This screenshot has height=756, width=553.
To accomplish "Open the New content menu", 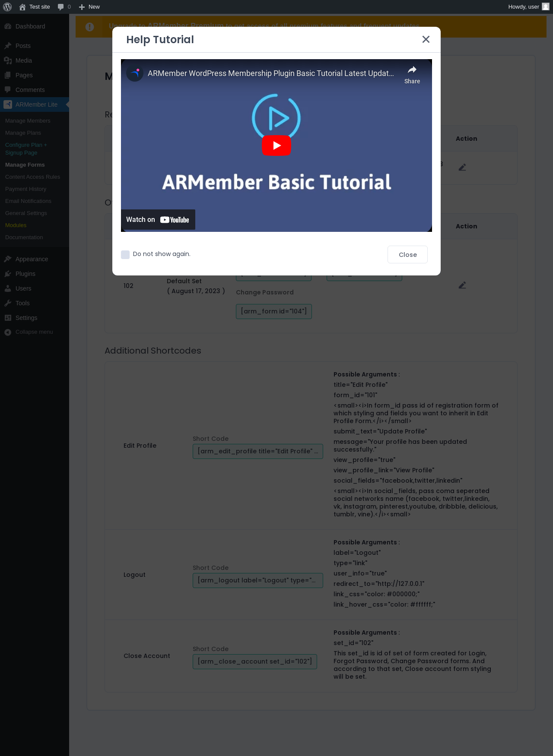I will 89,7.
